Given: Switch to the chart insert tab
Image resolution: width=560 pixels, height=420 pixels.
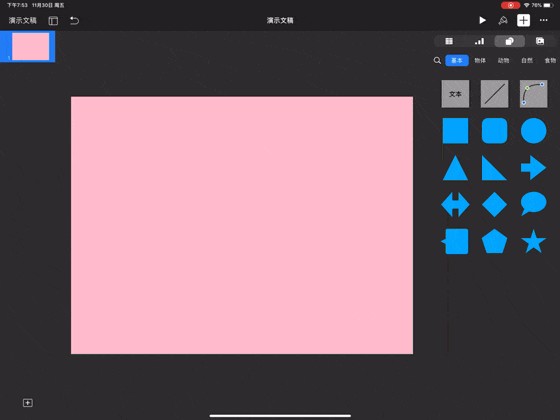Looking at the screenshot, I should point(479,41).
